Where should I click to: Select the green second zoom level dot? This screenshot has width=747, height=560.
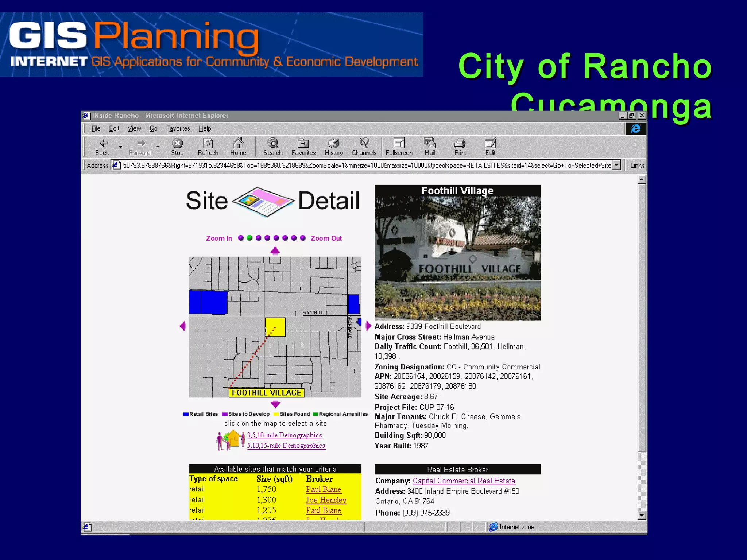point(249,238)
